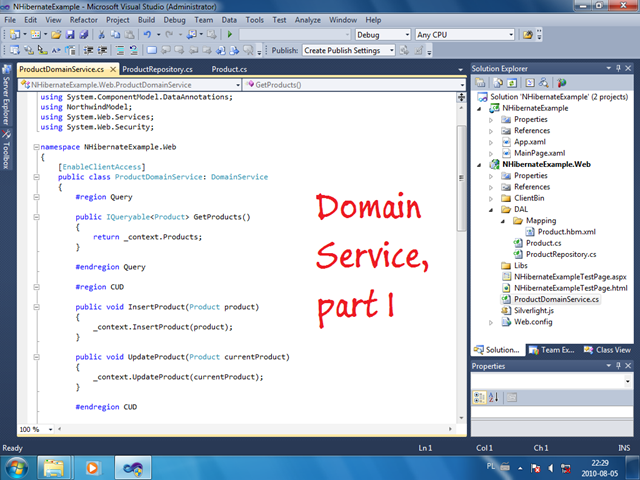Switch to the ProductRepository.cs tab
640x480 pixels.
158,69
